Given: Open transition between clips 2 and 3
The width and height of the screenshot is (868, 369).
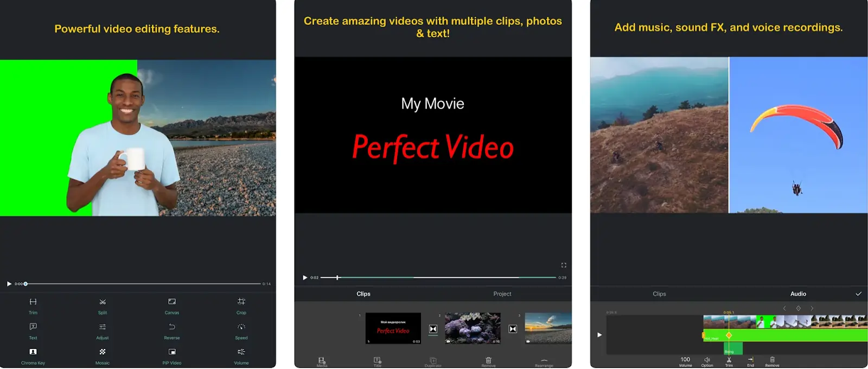Looking at the screenshot, I should click(513, 329).
